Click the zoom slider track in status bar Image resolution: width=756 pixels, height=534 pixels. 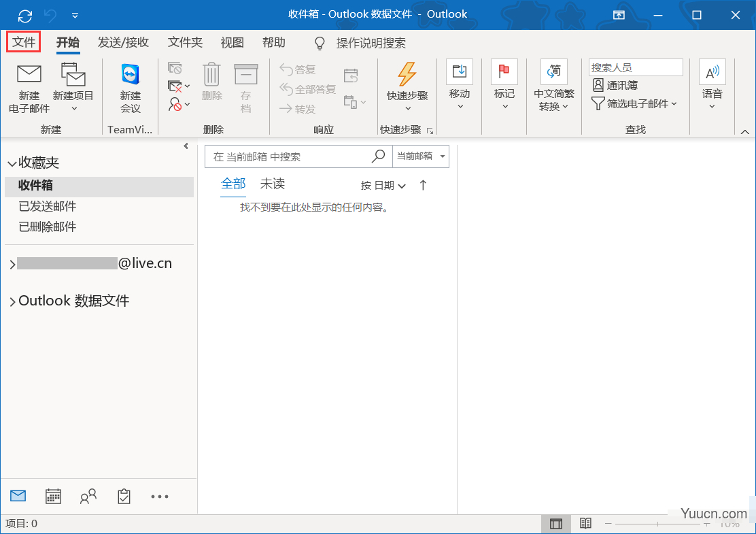pos(657,523)
